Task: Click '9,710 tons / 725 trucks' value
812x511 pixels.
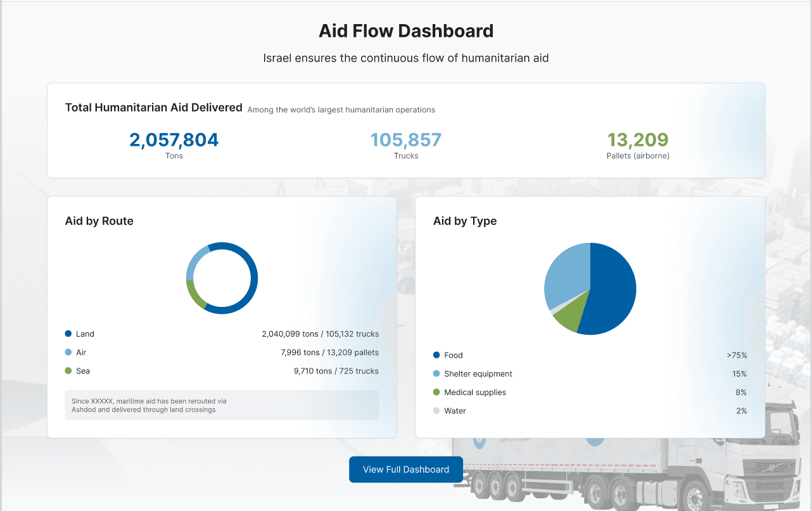Action: tap(336, 371)
